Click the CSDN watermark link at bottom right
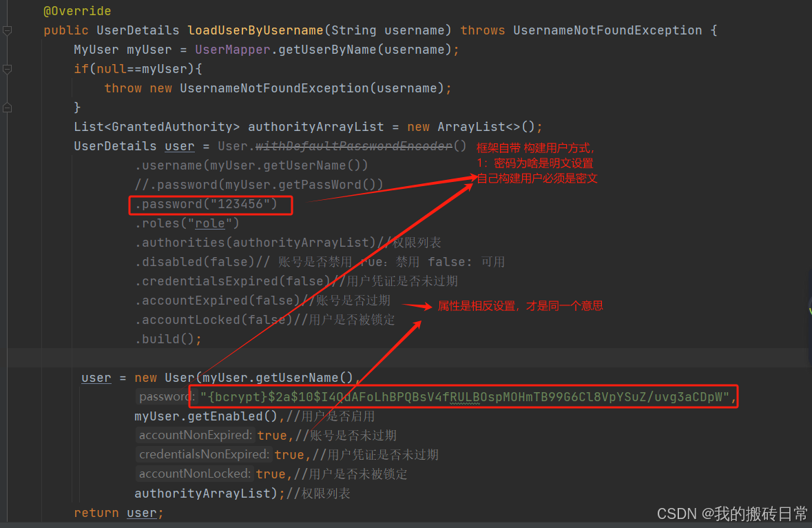This screenshot has height=528, width=812. pyautogui.click(x=732, y=514)
